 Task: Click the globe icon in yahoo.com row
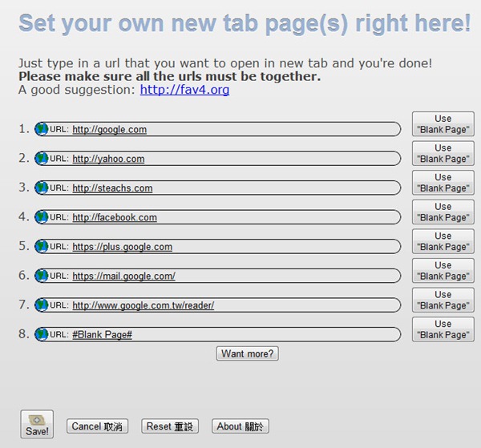tap(42, 159)
